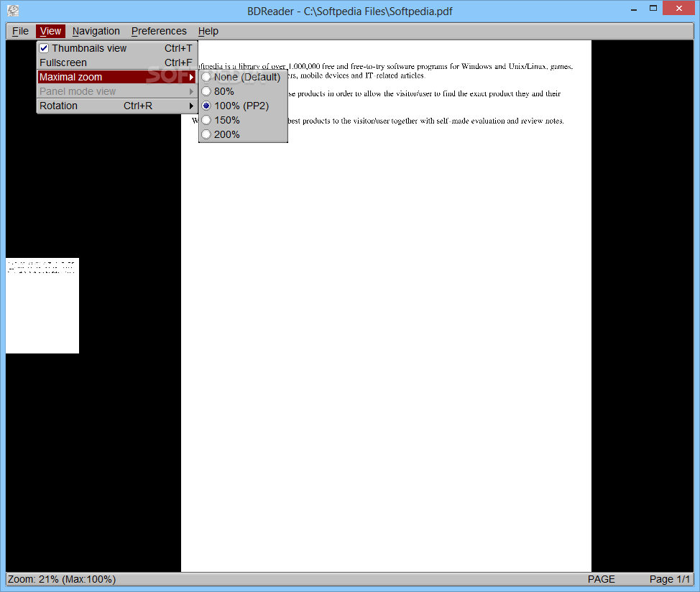The image size is (700, 592).
Task: Maximize the BDReader window
Action: tap(653, 9)
